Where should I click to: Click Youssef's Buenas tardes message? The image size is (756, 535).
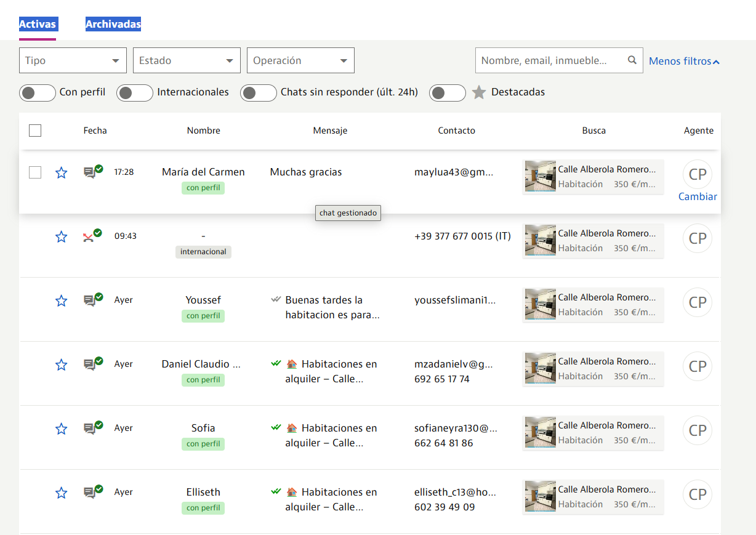(332, 307)
